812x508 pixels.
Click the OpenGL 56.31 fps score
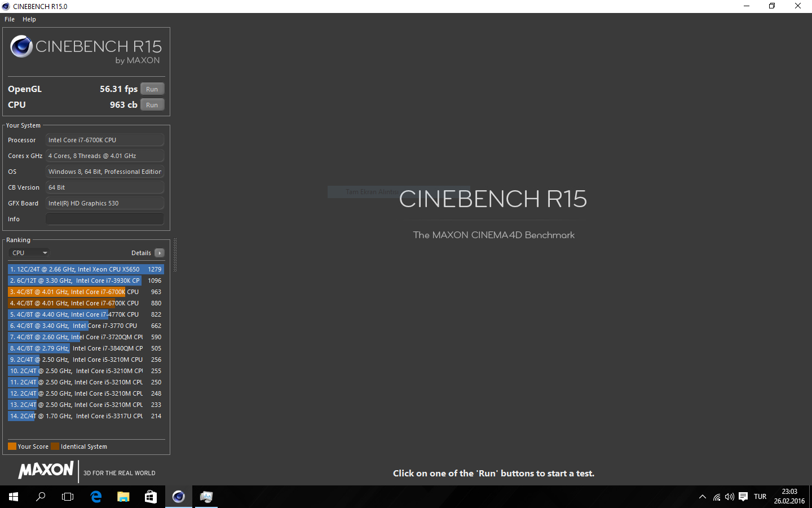118,89
